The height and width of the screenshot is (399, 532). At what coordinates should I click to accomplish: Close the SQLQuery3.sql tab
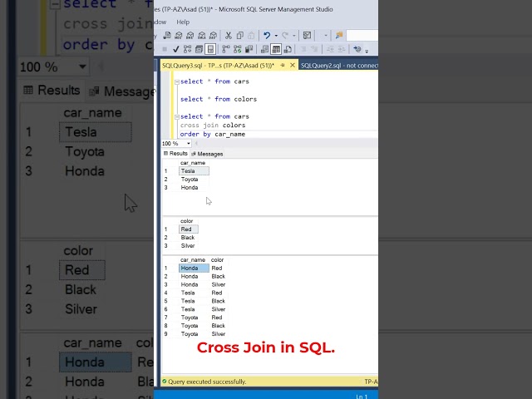293,65
